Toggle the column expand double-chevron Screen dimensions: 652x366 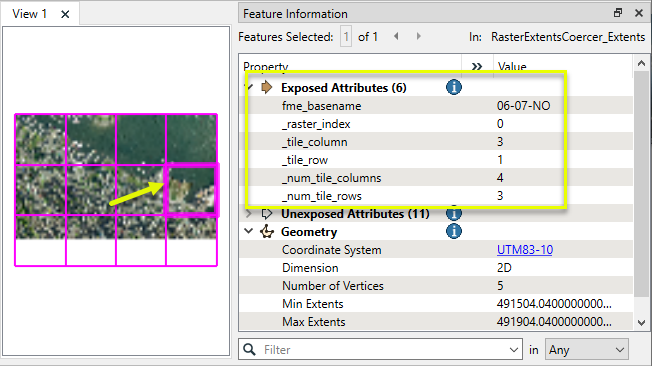tap(477, 67)
